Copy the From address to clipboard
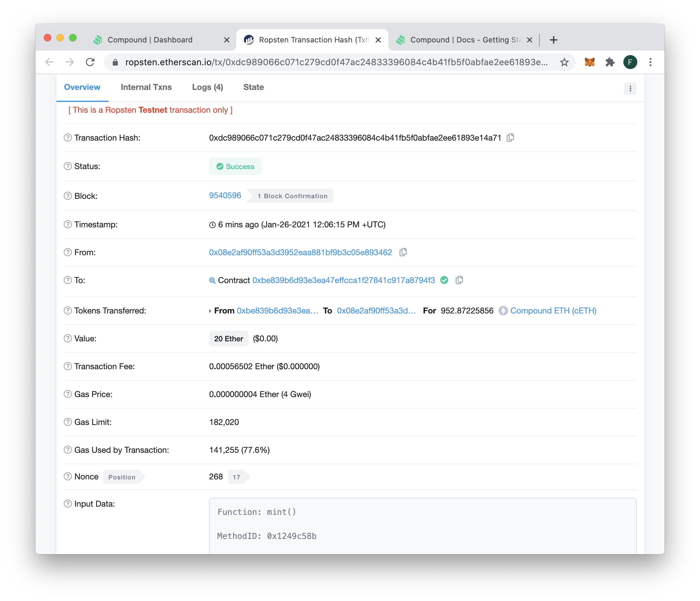700x601 pixels. tap(403, 252)
